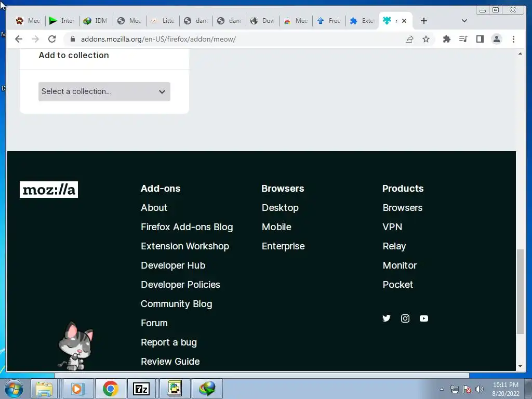Image resolution: width=532 pixels, height=399 pixels.
Task: Open Report a bug link
Action: pyautogui.click(x=169, y=342)
